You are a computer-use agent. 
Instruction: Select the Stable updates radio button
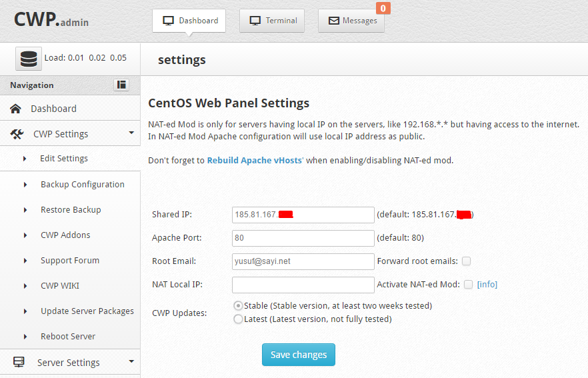pyautogui.click(x=238, y=305)
